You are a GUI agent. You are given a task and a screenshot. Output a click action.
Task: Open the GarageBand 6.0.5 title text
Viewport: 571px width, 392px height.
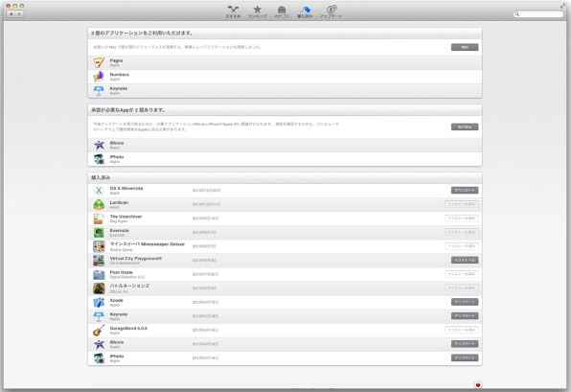(128, 328)
